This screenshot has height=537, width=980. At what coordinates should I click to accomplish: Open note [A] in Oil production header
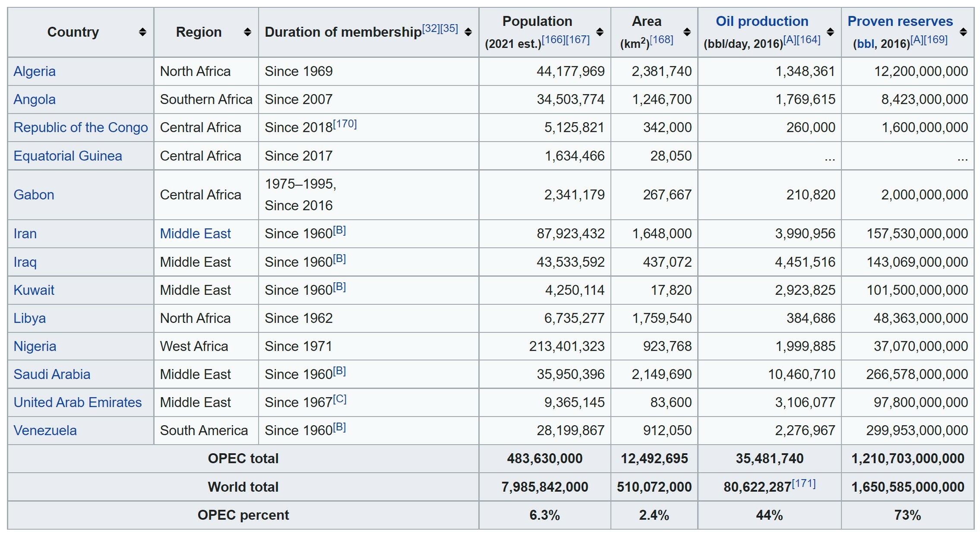790,40
